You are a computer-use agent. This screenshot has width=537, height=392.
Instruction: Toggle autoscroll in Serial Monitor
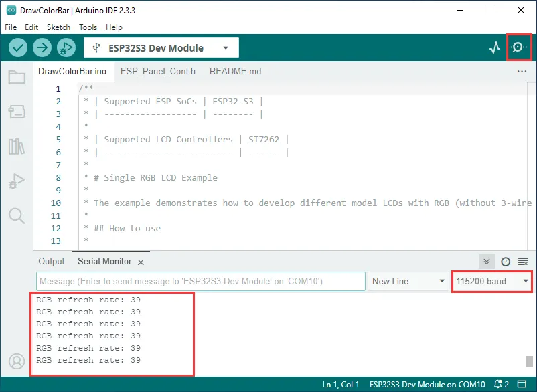coord(488,262)
